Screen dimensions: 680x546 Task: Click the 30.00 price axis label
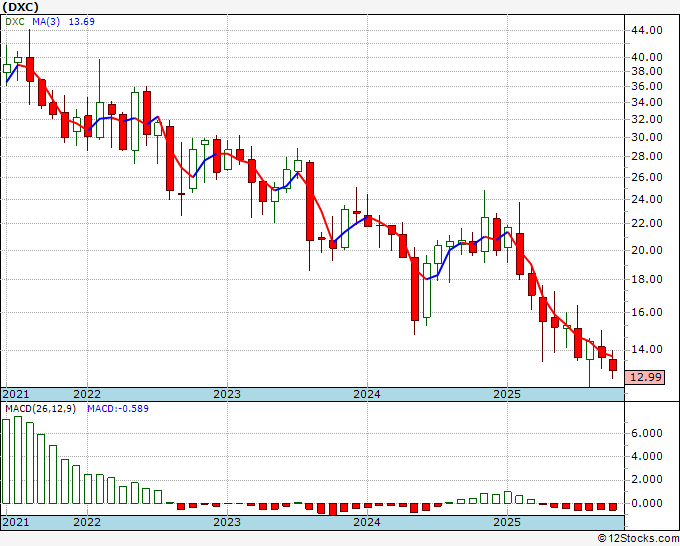647,137
